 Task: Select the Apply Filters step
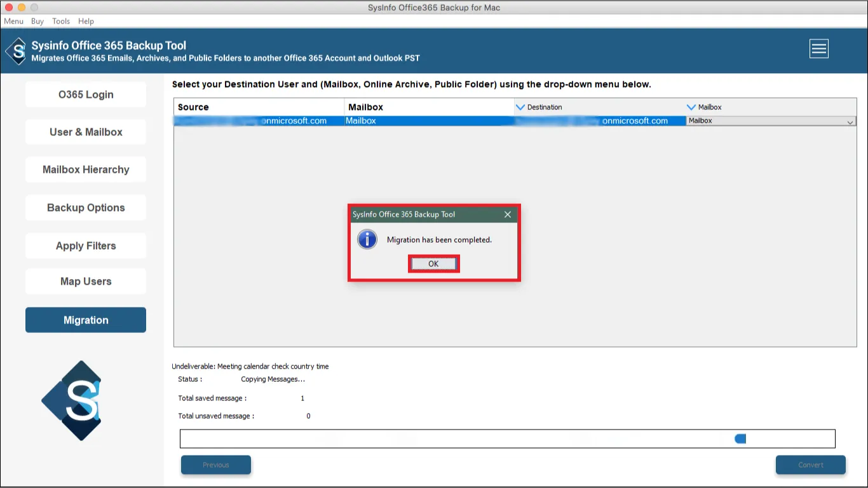[x=86, y=246]
